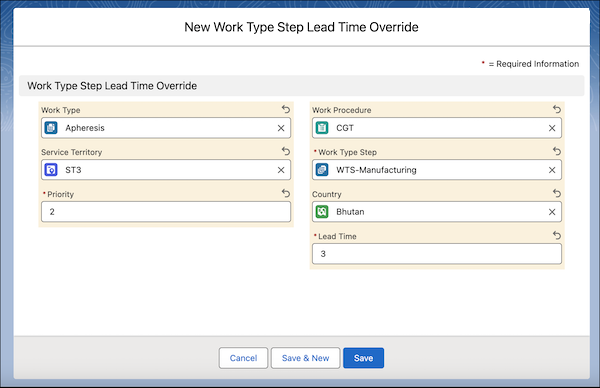Viewport: 600px width, 388px height.
Task: Undo changes to the Service Territory field
Action: (286, 151)
